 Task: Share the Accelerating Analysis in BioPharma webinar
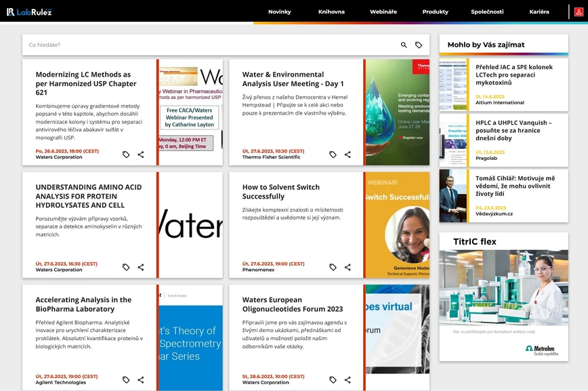[141, 379]
